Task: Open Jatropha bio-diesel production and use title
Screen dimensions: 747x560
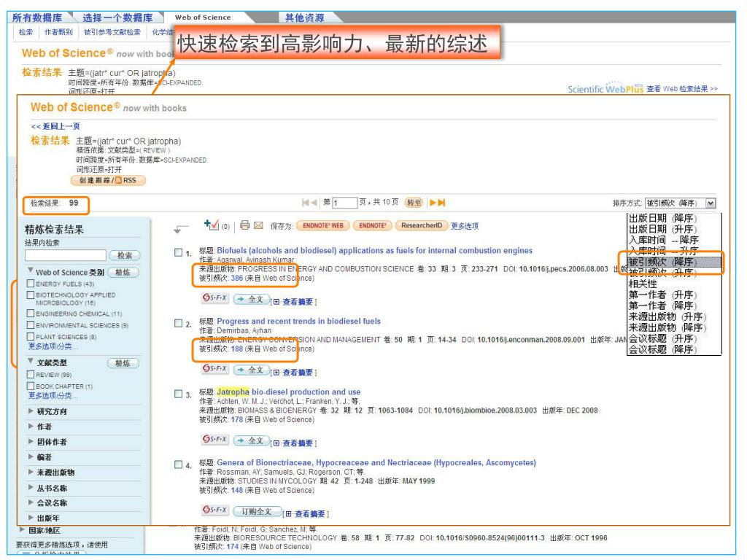Action: click(x=289, y=392)
